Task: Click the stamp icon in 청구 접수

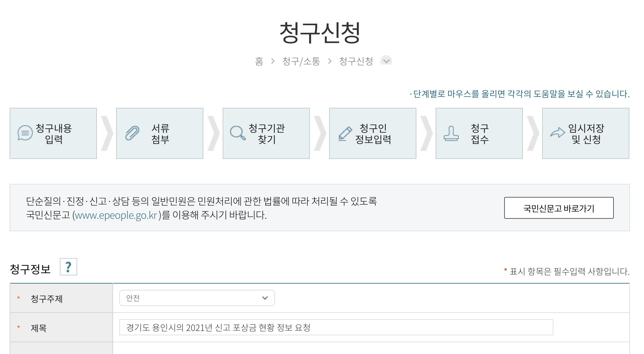Action: pyautogui.click(x=451, y=134)
